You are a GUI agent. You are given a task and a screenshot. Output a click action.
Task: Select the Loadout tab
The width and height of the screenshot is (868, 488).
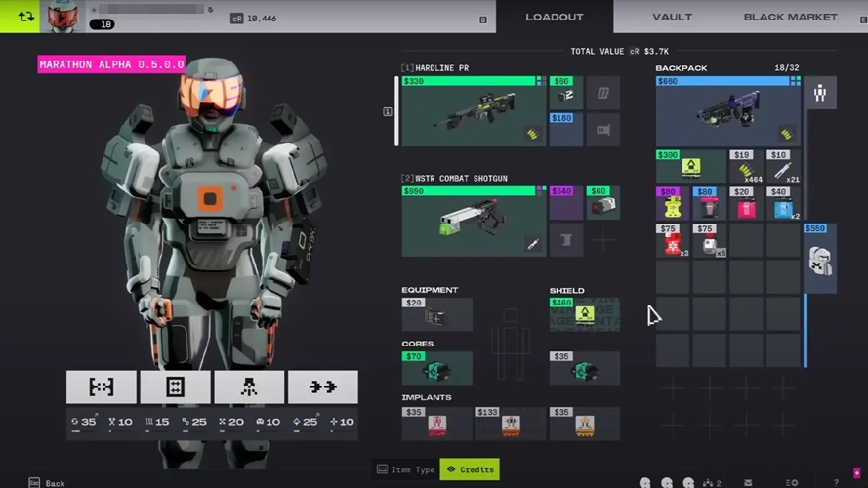(554, 17)
